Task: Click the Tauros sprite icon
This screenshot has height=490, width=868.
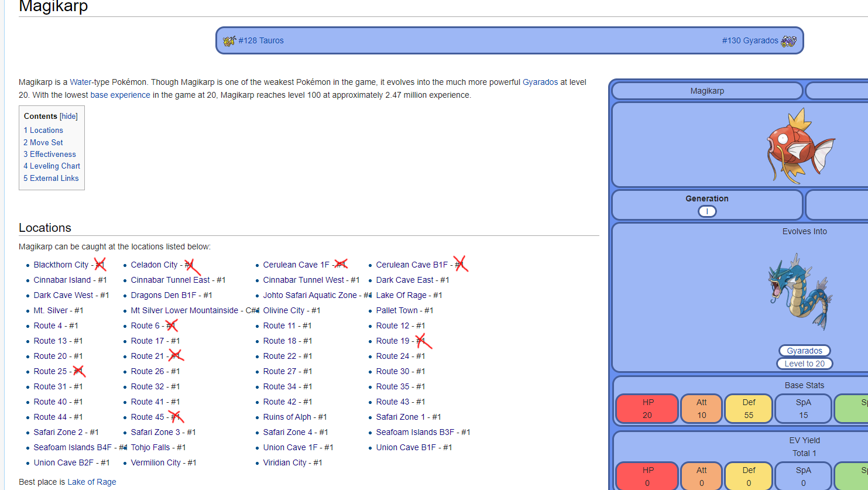Action: pyautogui.click(x=229, y=40)
